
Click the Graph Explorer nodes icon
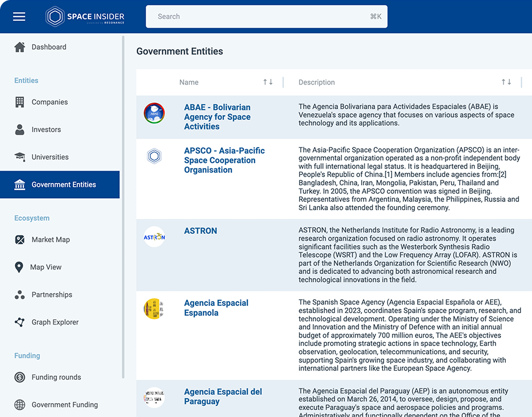[x=20, y=322]
